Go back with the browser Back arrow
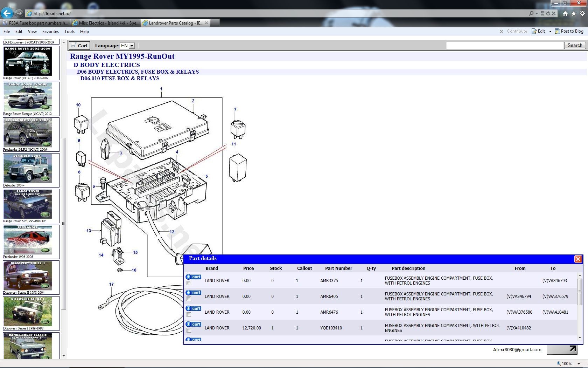The height and width of the screenshot is (368, 588). click(7, 13)
